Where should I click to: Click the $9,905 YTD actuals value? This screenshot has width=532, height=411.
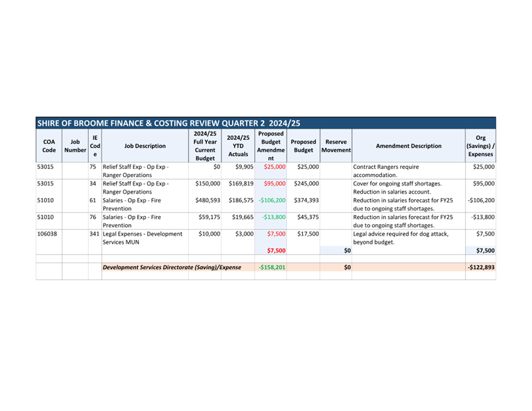244,167
